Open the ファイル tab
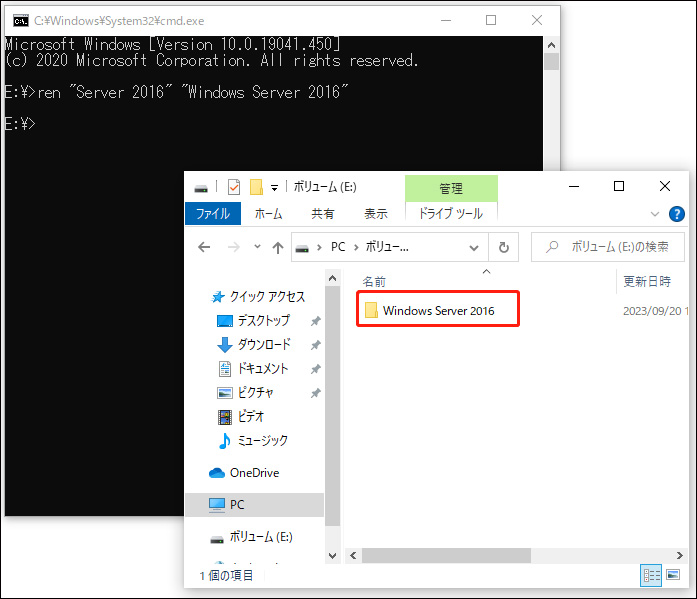The image size is (697, 599). pos(213,214)
